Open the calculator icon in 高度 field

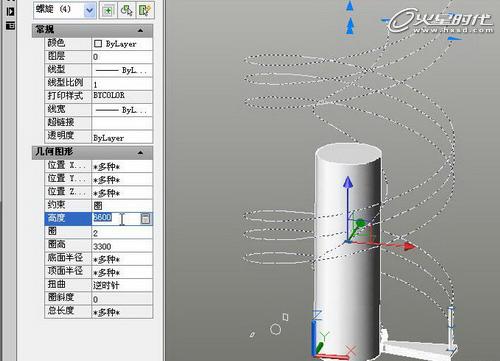point(145,218)
